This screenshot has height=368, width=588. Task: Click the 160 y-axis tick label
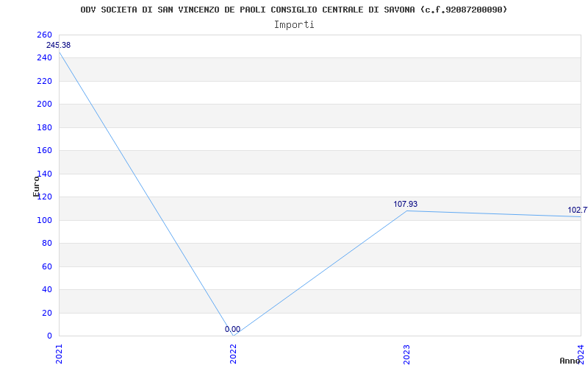click(44, 151)
